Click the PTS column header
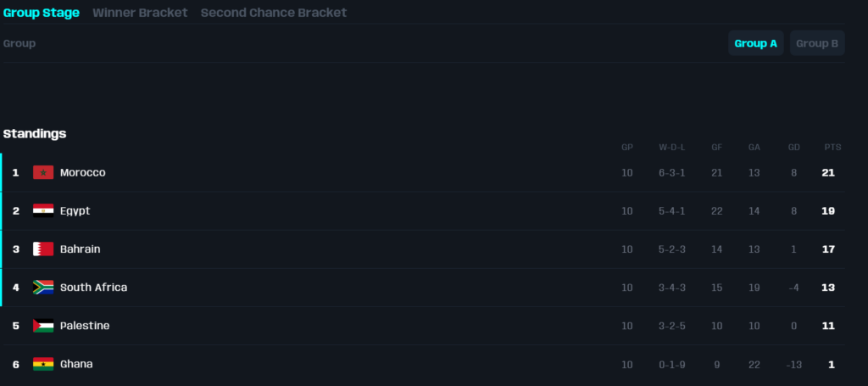This screenshot has width=868, height=386. click(832, 148)
